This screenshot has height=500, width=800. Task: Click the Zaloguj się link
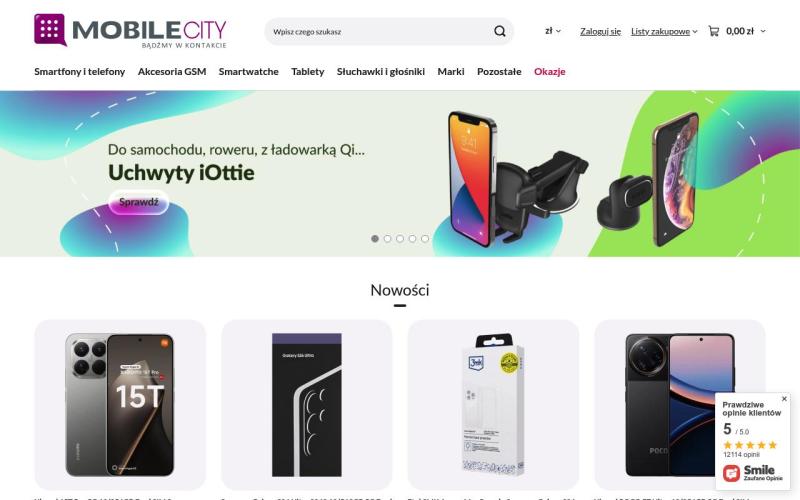601,31
